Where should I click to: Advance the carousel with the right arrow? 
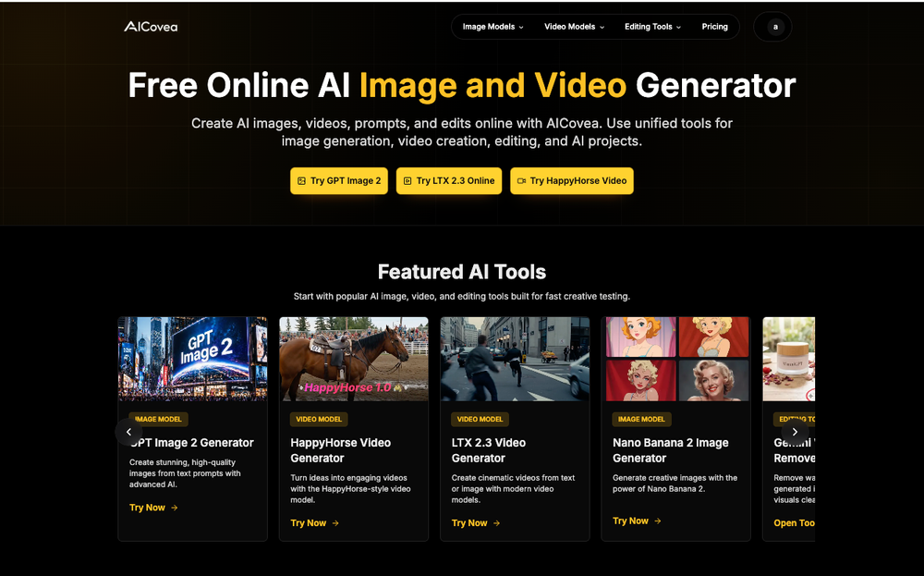795,432
